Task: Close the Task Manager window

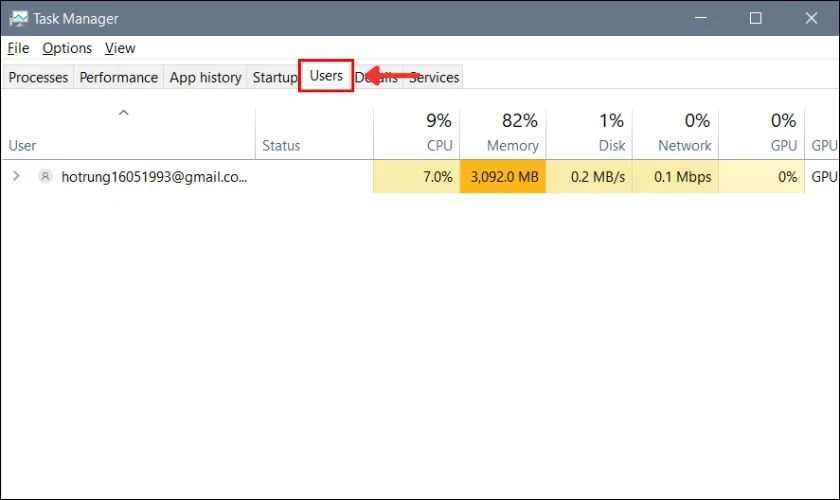Action: click(x=811, y=18)
